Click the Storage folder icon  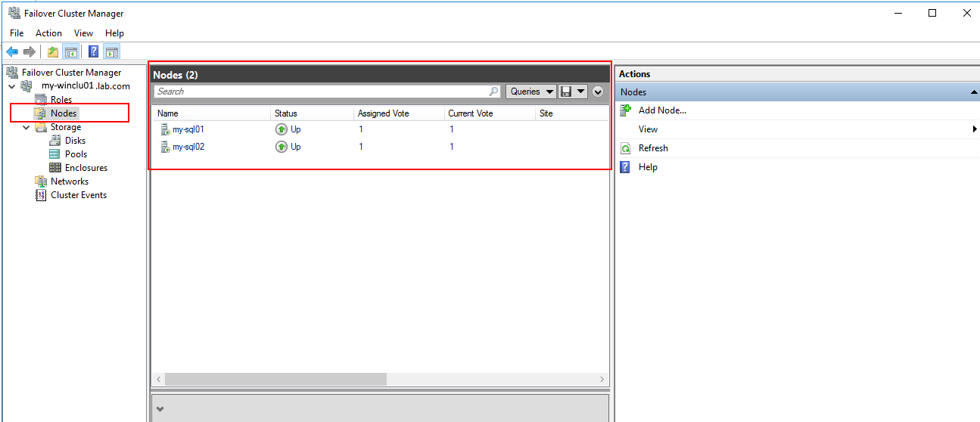41,127
